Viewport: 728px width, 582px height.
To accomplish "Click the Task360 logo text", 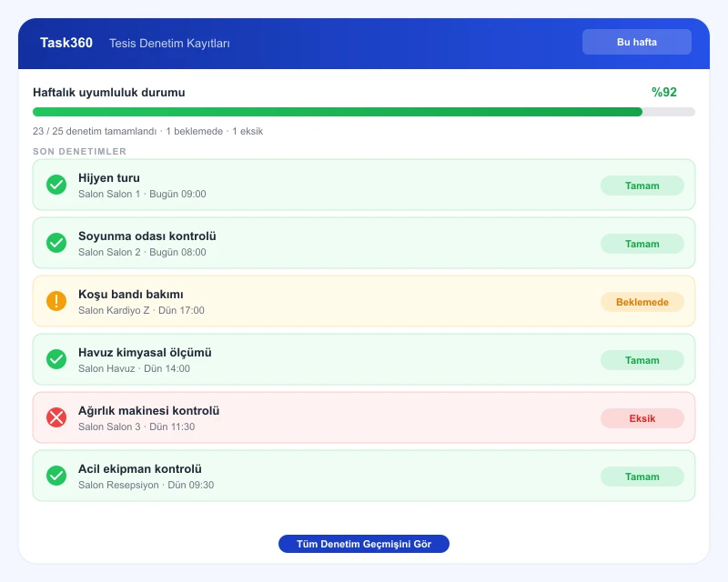I will pyautogui.click(x=66, y=43).
